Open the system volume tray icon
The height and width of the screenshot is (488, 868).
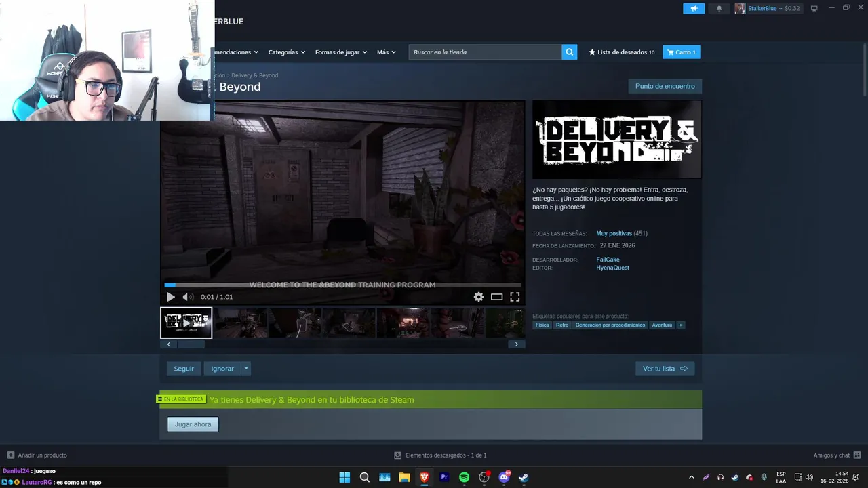pos(809,477)
